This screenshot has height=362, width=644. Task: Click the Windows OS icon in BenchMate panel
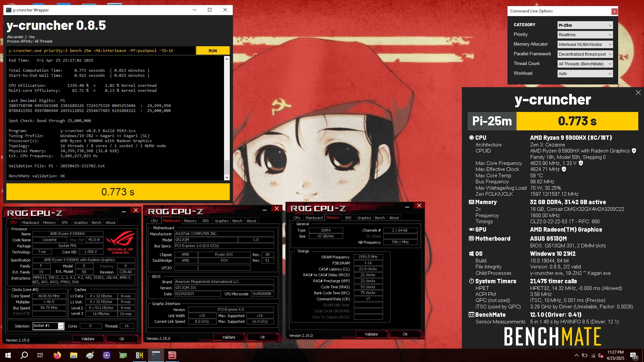pyautogui.click(x=471, y=254)
